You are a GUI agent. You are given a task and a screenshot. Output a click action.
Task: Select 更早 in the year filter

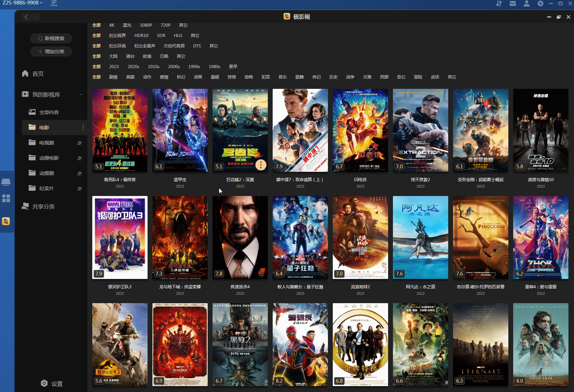(x=233, y=67)
